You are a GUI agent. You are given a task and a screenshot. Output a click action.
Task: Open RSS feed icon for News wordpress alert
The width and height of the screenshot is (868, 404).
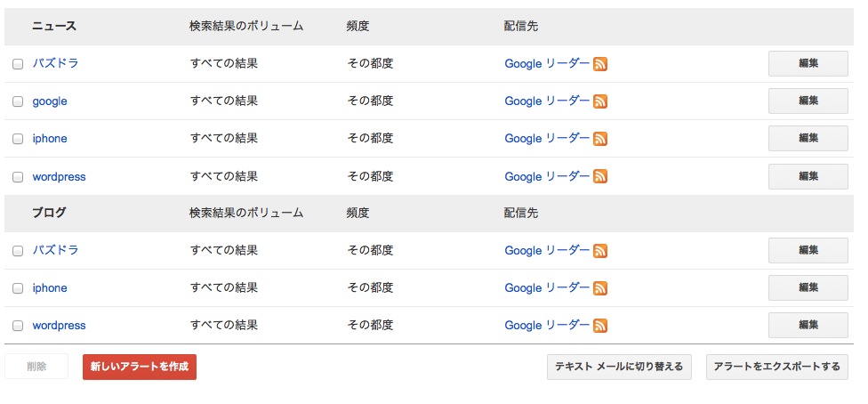click(x=600, y=176)
